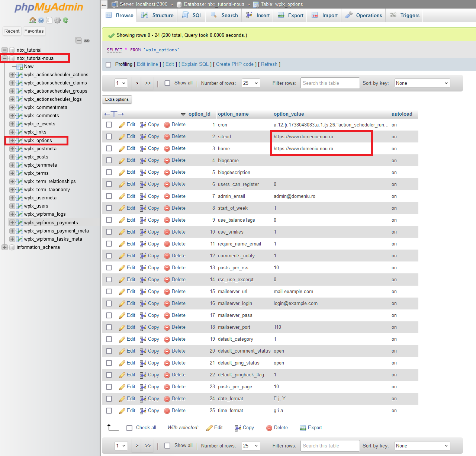Go to the phpMyAdmin Home icon
The image size is (476, 456).
(x=33, y=20)
